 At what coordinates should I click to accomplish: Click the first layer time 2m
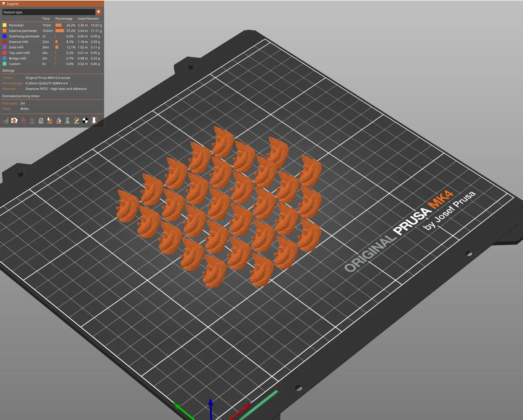23,103
